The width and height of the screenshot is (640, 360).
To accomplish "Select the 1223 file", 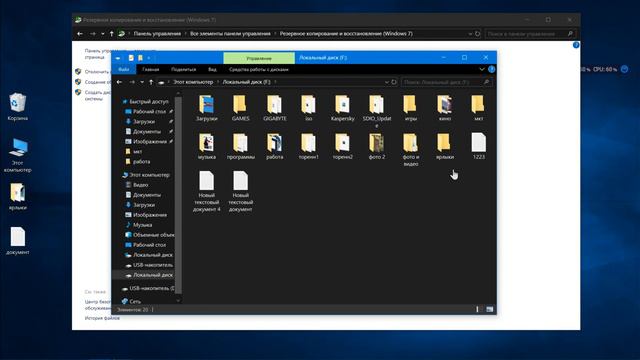I will pyautogui.click(x=478, y=146).
